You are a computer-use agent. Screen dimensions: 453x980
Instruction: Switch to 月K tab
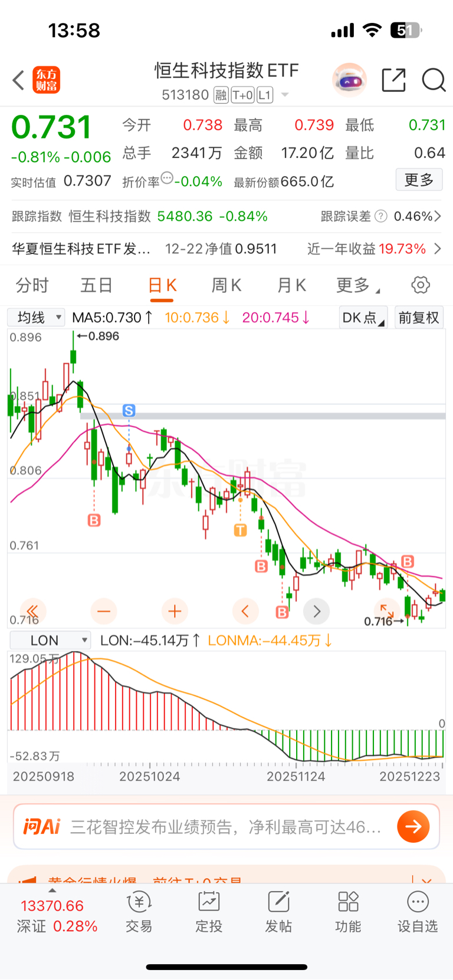click(291, 286)
